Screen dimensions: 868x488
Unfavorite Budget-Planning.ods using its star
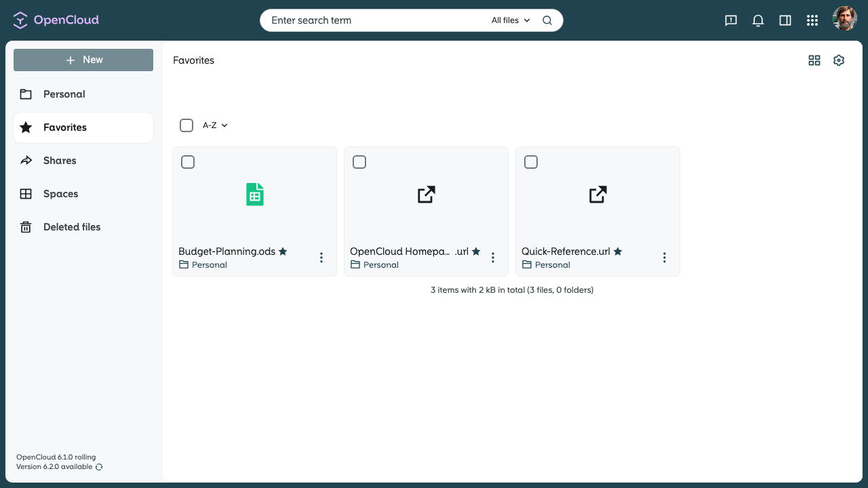(x=283, y=251)
